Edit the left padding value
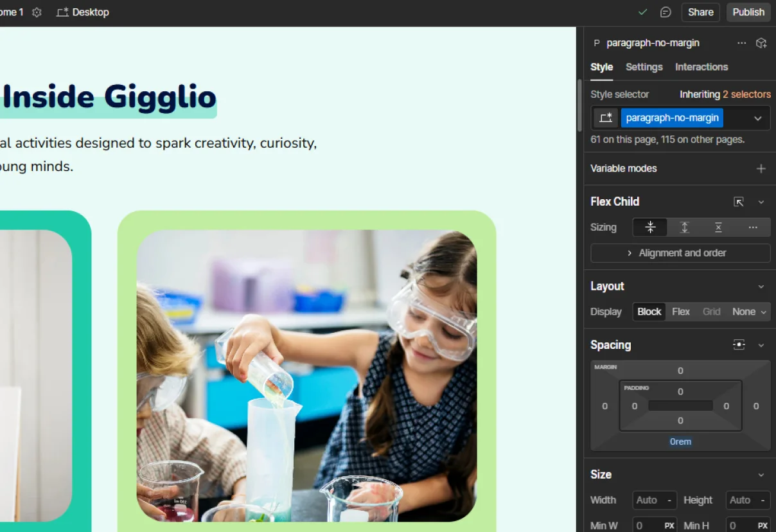Image resolution: width=776 pixels, height=532 pixels. pos(635,406)
